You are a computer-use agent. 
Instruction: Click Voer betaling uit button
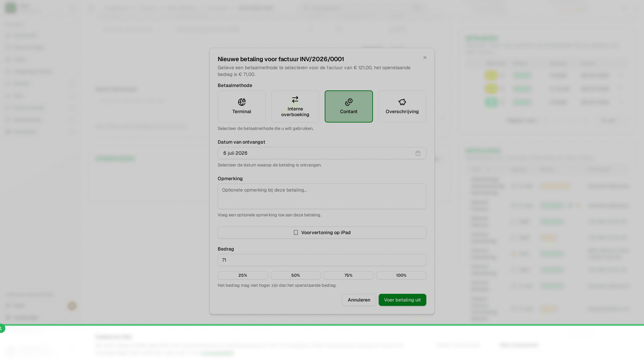click(402, 300)
